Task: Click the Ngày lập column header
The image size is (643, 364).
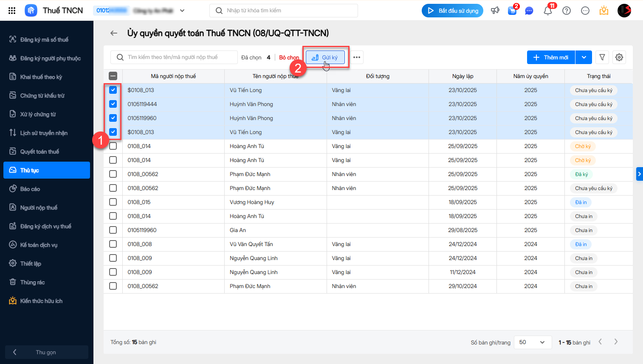Action: pyautogui.click(x=463, y=76)
